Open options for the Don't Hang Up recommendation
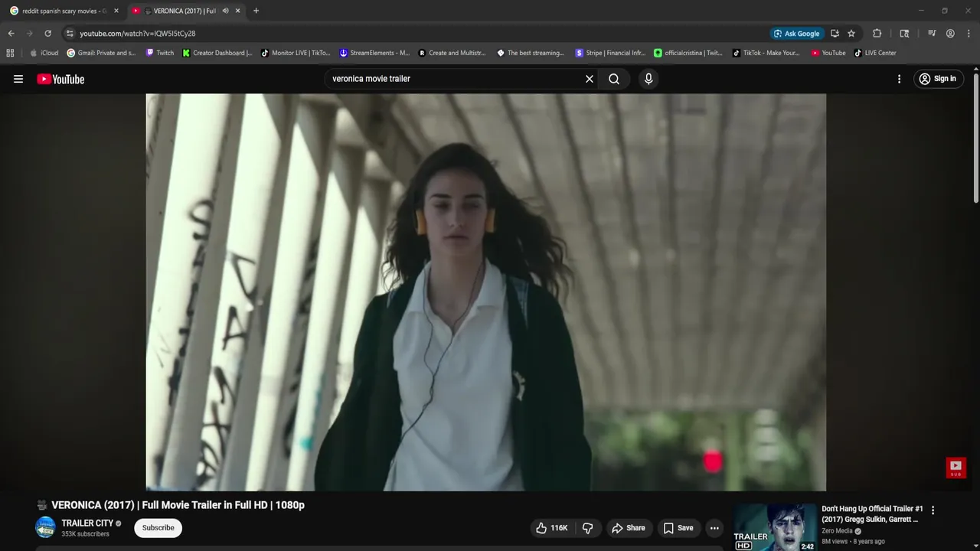This screenshot has height=551, width=980. [933, 510]
